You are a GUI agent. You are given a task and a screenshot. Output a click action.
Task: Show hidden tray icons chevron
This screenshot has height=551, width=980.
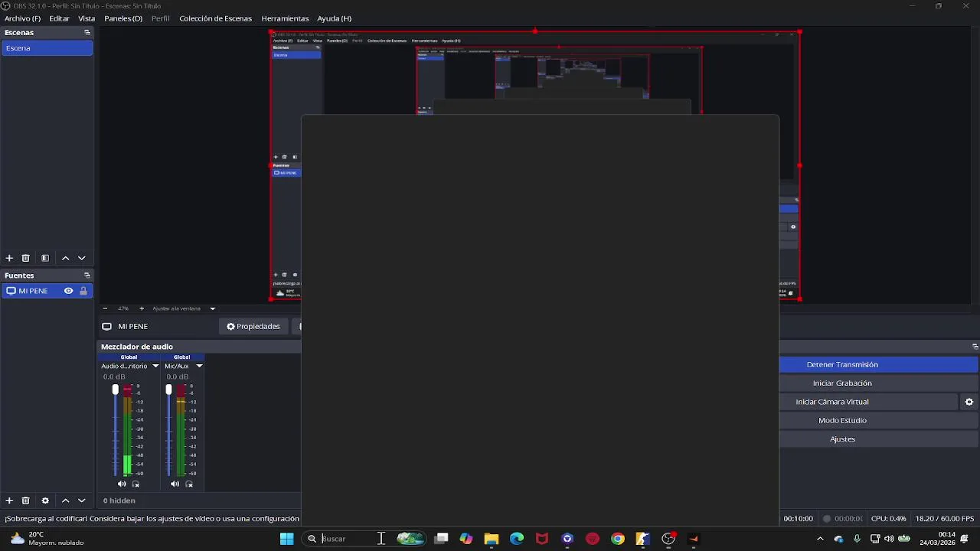click(x=820, y=539)
